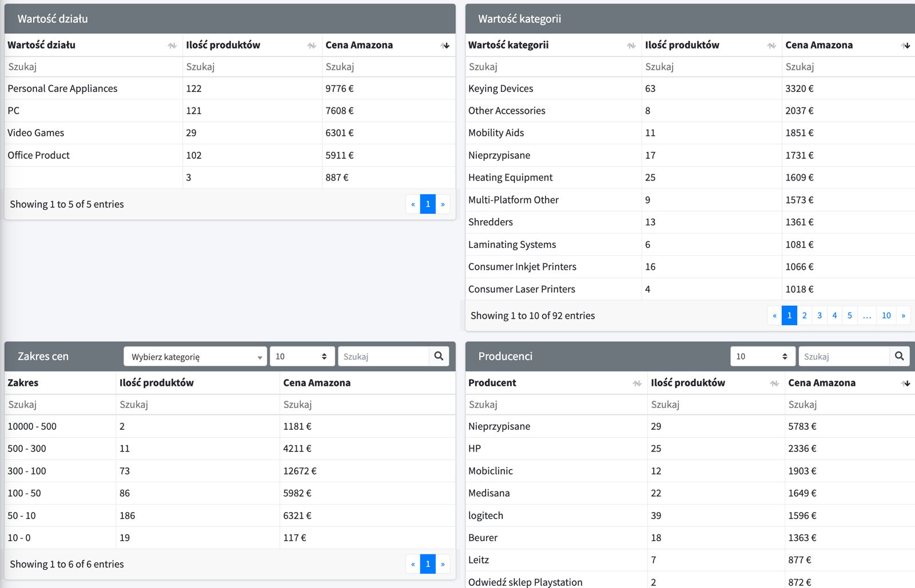Click Szukaj filter under Ilość produktów in Producenci
The image size is (915, 588).
pyautogui.click(x=716, y=405)
